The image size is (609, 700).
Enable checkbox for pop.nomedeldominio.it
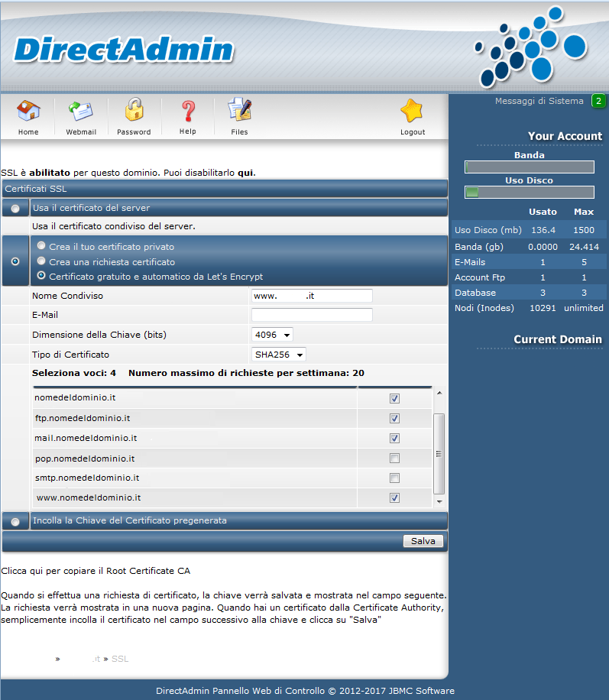pyautogui.click(x=394, y=459)
